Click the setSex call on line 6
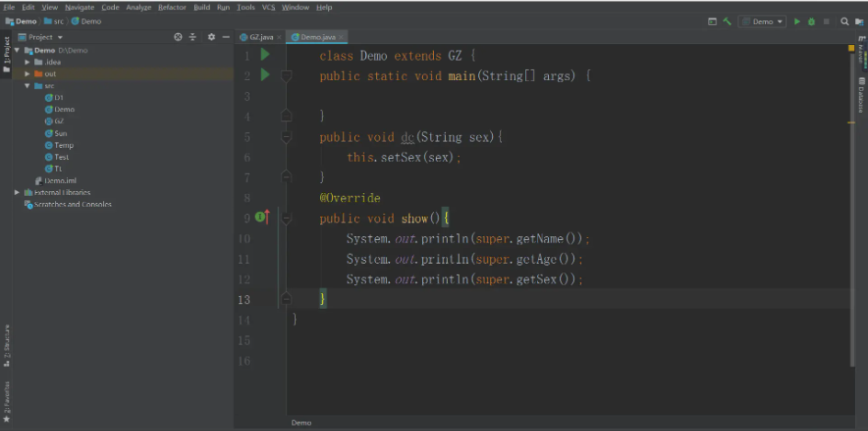 401,157
